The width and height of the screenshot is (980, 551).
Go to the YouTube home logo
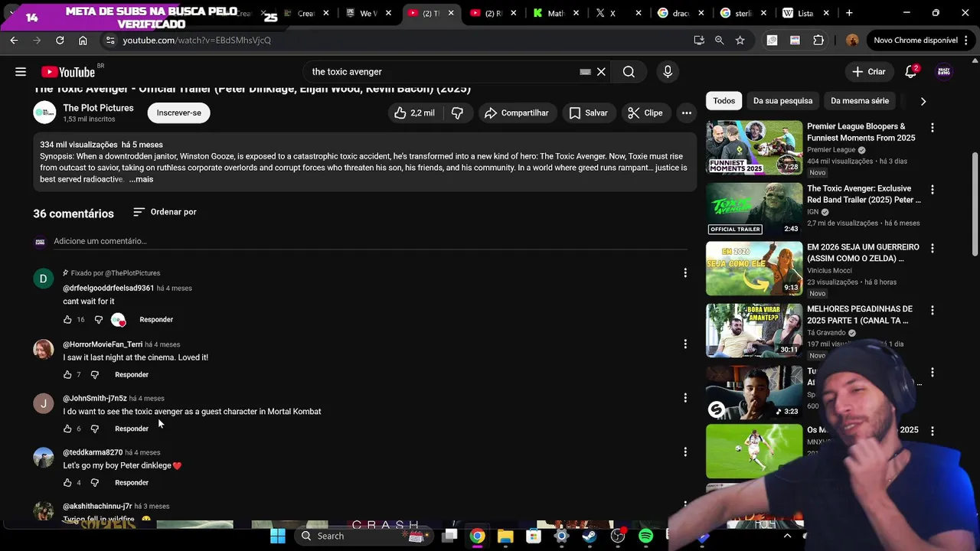pos(69,71)
